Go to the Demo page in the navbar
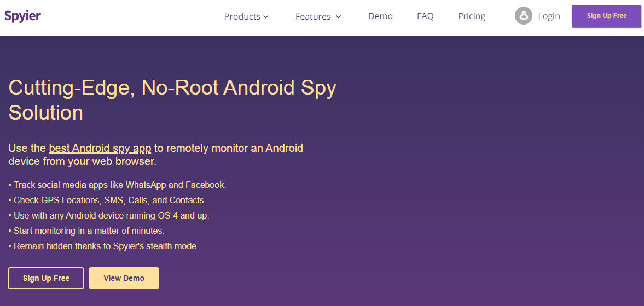Image resolution: width=644 pixels, height=306 pixels. coord(380,16)
